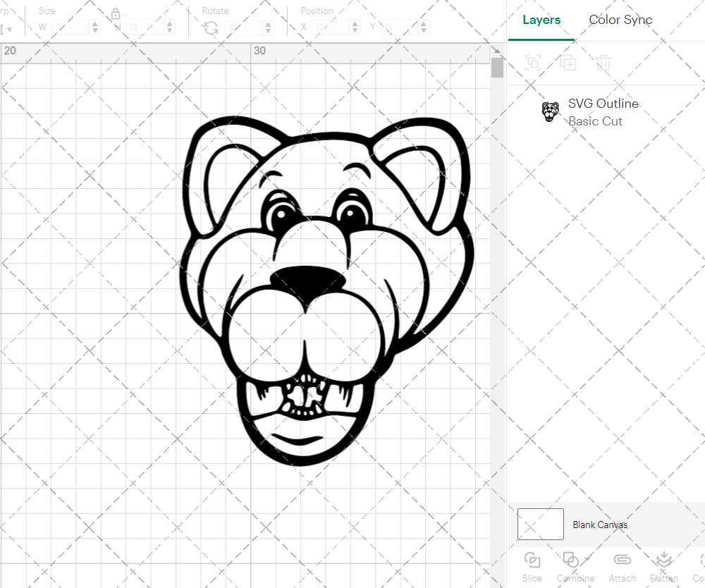Delete the selection using the trash icon
705x588 pixels.
[x=603, y=63]
